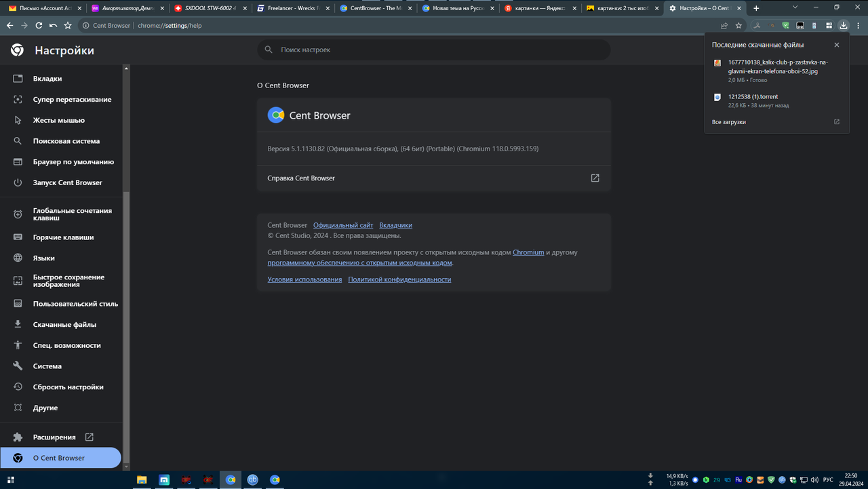Open File Explorer from the taskbar
Screen dimensions: 868x489
142,480
